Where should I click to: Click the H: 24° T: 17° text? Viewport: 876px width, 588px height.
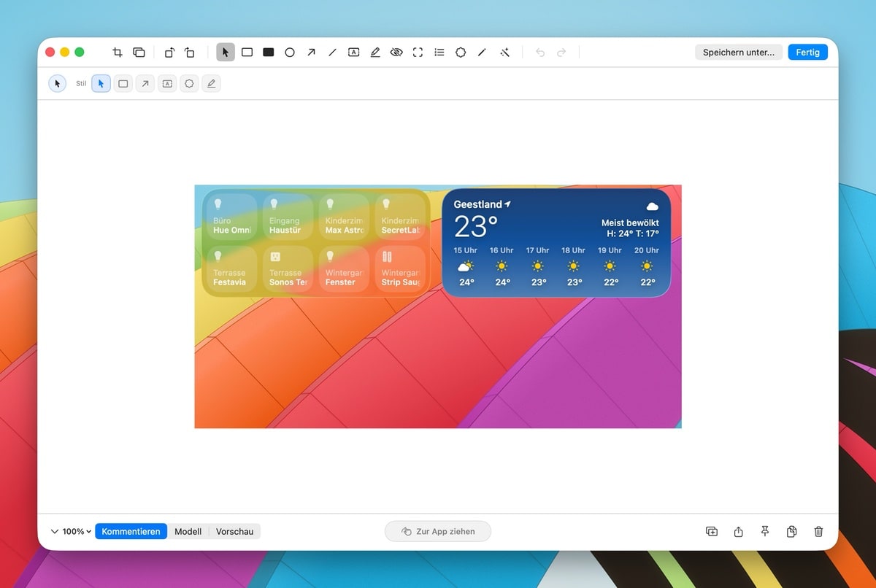(x=633, y=233)
